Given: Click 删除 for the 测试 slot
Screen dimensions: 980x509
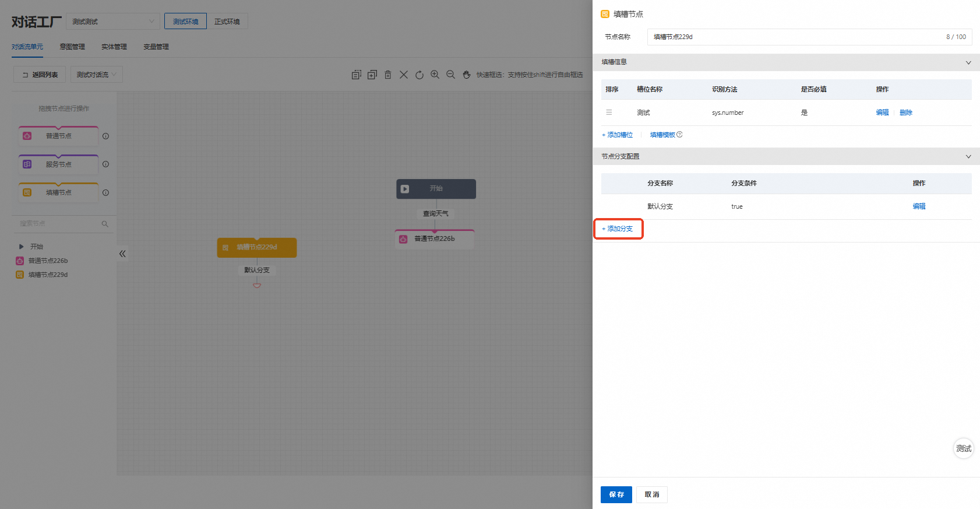Looking at the screenshot, I should pyautogui.click(x=905, y=113).
